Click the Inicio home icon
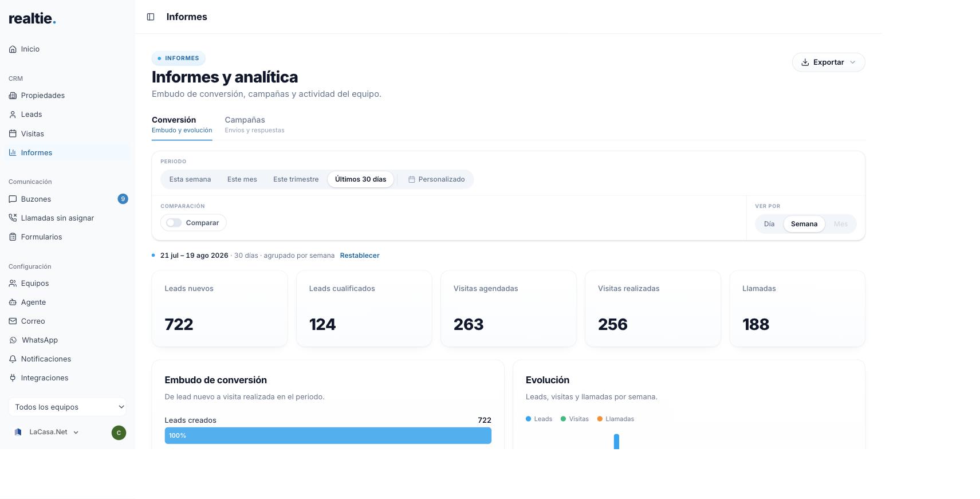Image resolution: width=980 pixels, height=499 pixels. click(13, 49)
